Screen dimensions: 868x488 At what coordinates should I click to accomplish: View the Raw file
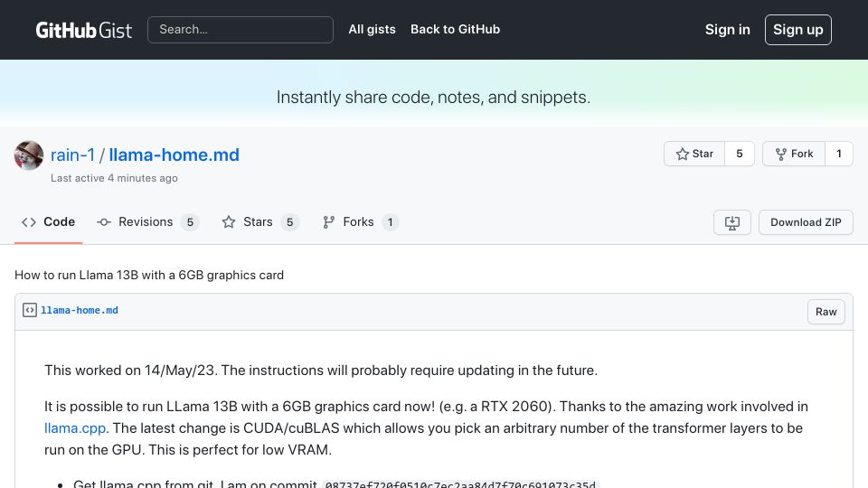tap(826, 312)
